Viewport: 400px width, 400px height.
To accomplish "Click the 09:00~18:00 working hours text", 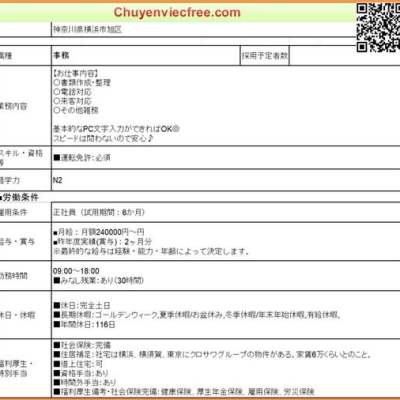I will point(76,271).
